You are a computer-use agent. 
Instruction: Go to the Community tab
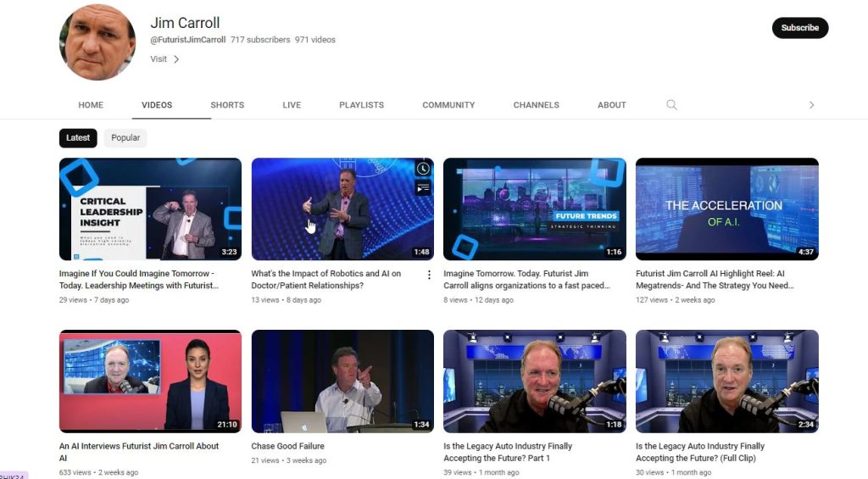click(x=448, y=105)
